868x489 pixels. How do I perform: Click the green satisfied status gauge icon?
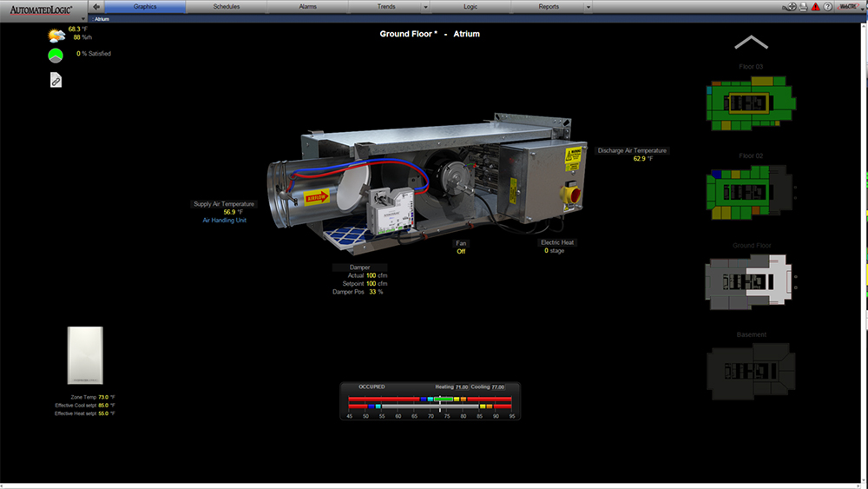pos(56,55)
